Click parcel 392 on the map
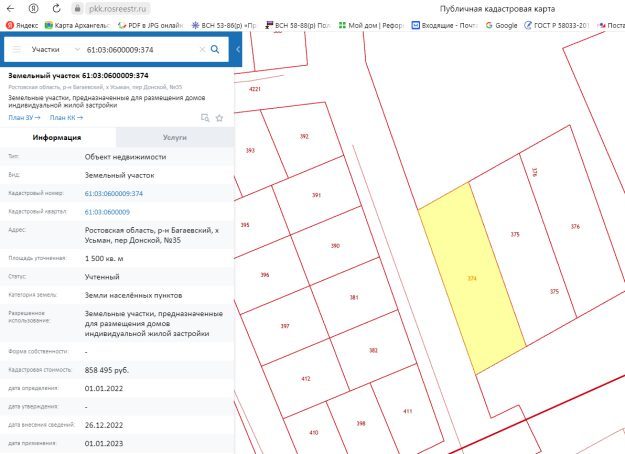Image resolution: width=625 pixels, height=454 pixels. tap(304, 136)
